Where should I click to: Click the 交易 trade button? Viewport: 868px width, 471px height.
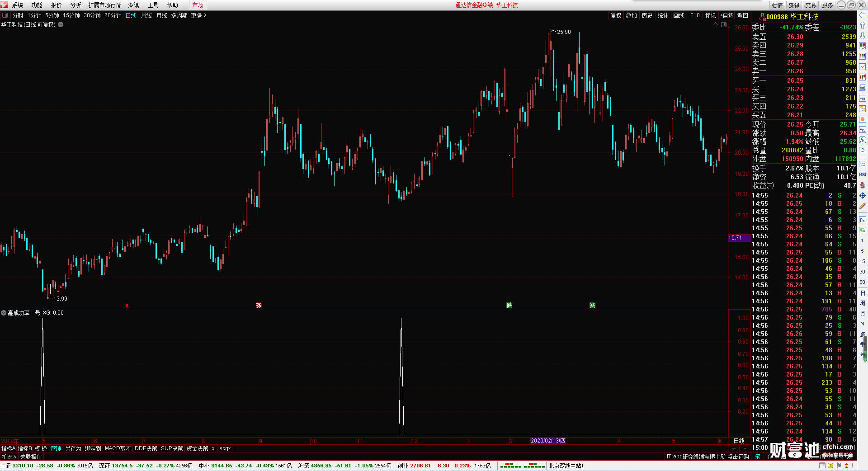click(x=811, y=5)
